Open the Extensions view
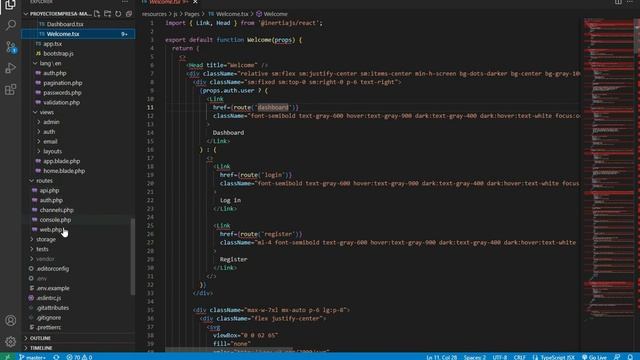 (x=11, y=89)
